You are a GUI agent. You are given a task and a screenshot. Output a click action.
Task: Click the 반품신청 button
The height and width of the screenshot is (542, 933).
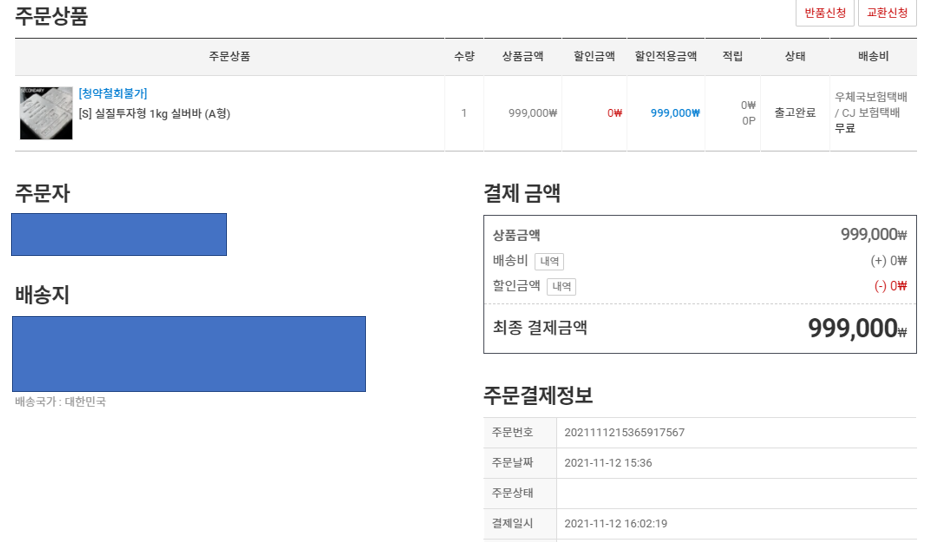[x=825, y=12]
